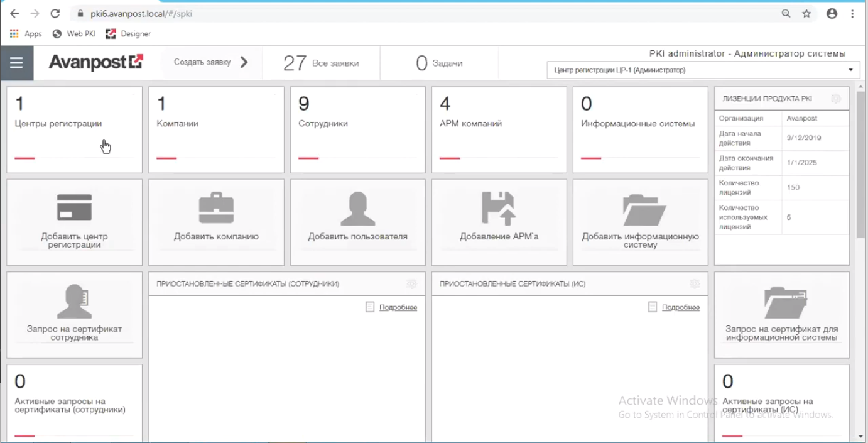The height and width of the screenshot is (443, 868).
Task: Click the Avanpost organization value in licenses
Action: click(801, 118)
